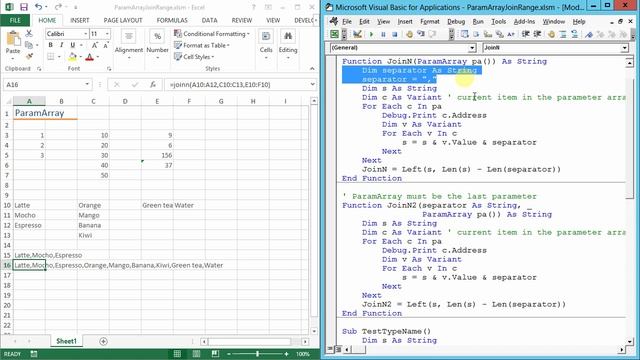Open the FILE tab in Excel
Image resolution: width=640 pixels, height=360 pixels.
click(x=15, y=20)
